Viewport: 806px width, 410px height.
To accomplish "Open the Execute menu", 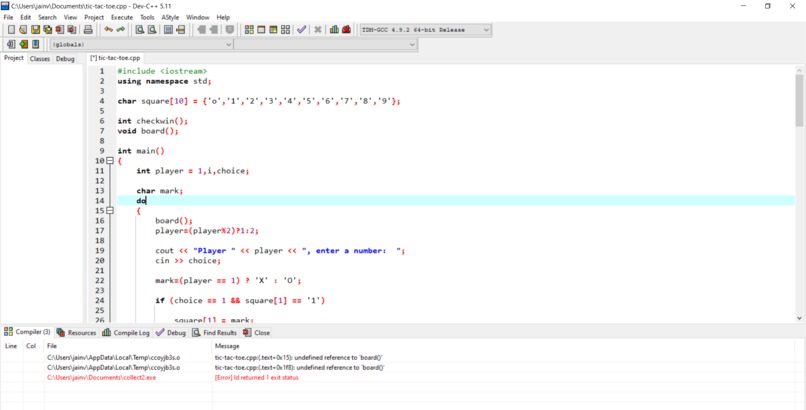I will (x=122, y=17).
